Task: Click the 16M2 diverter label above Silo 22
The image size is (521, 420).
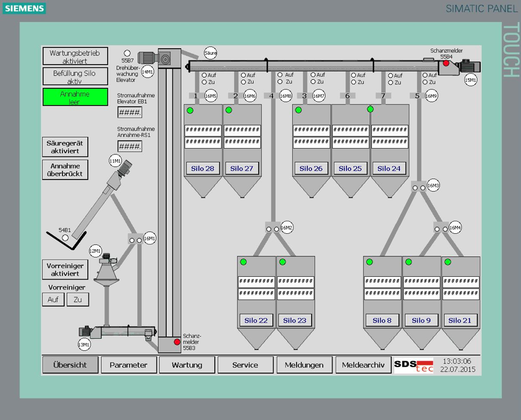Action: coord(286,227)
